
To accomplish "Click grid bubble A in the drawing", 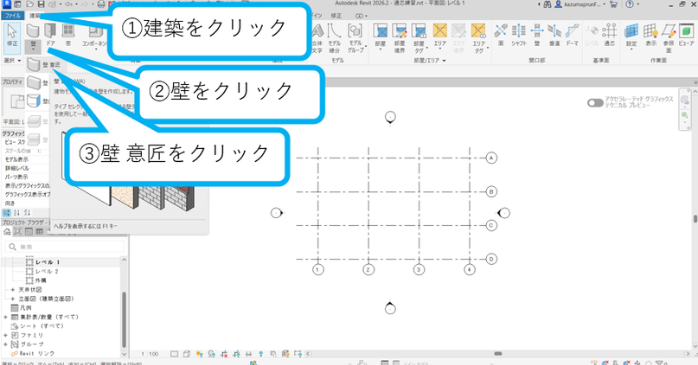I will pyautogui.click(x=491, y=158).
